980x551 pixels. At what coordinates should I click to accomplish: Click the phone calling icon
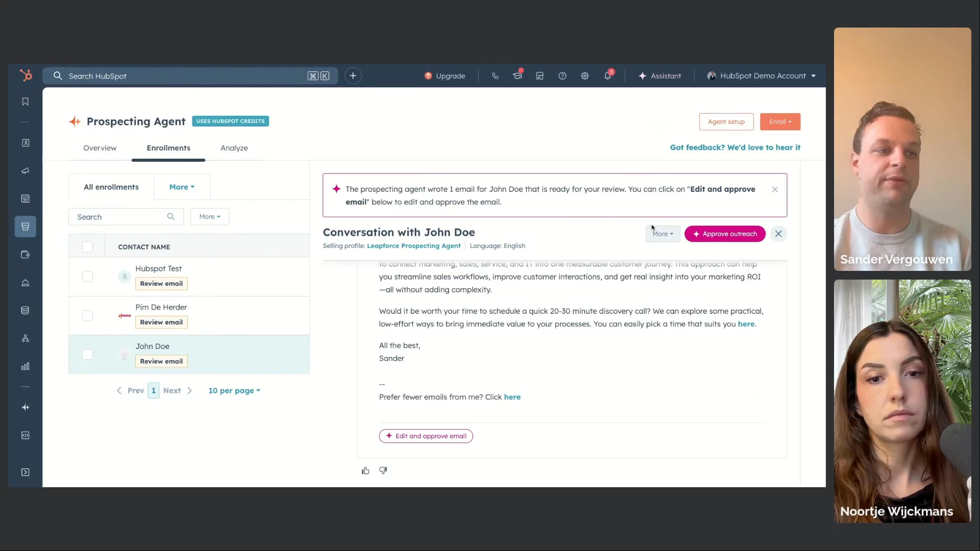495,76
